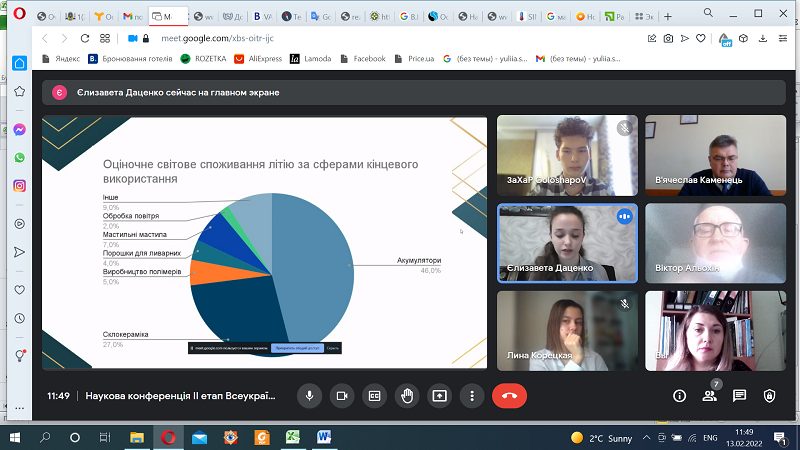This screenshot has height=450, width=800.
Task: Open the chat panel
Action: (x=739, y=396)
